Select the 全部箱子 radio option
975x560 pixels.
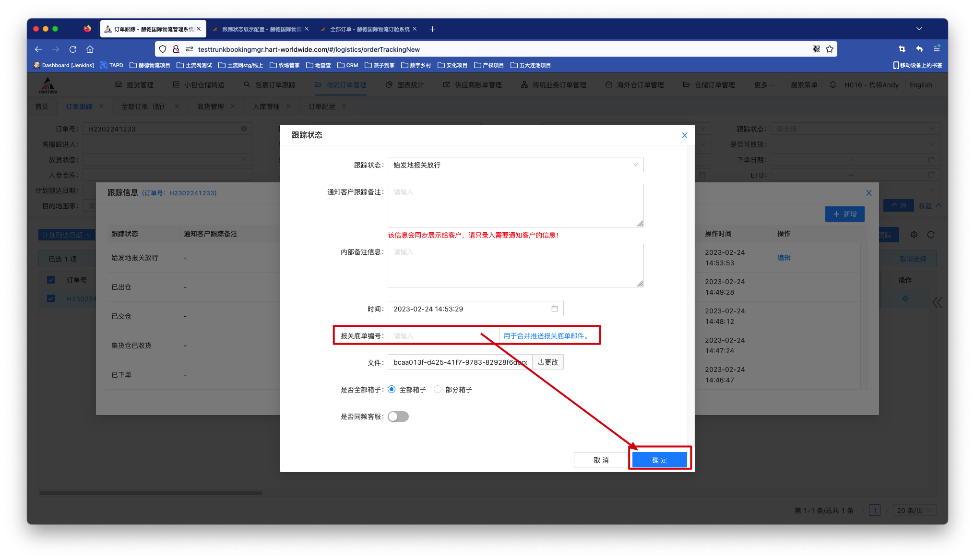[392, 390]
